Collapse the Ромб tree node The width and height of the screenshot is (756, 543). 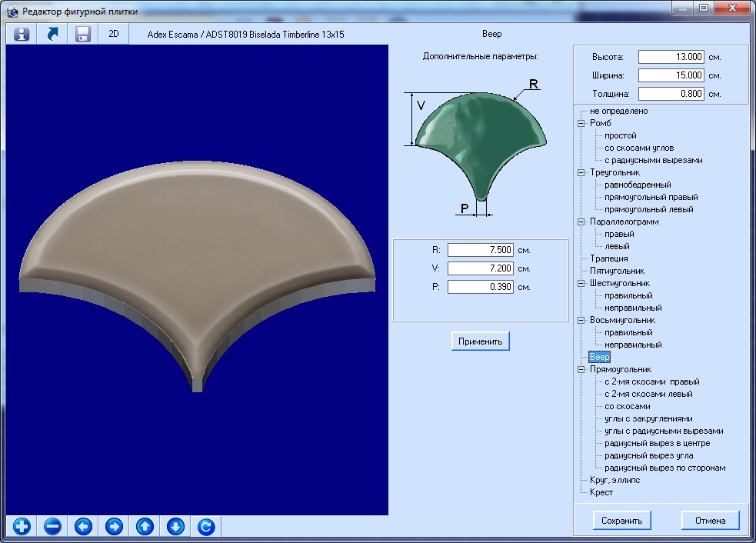581,123
